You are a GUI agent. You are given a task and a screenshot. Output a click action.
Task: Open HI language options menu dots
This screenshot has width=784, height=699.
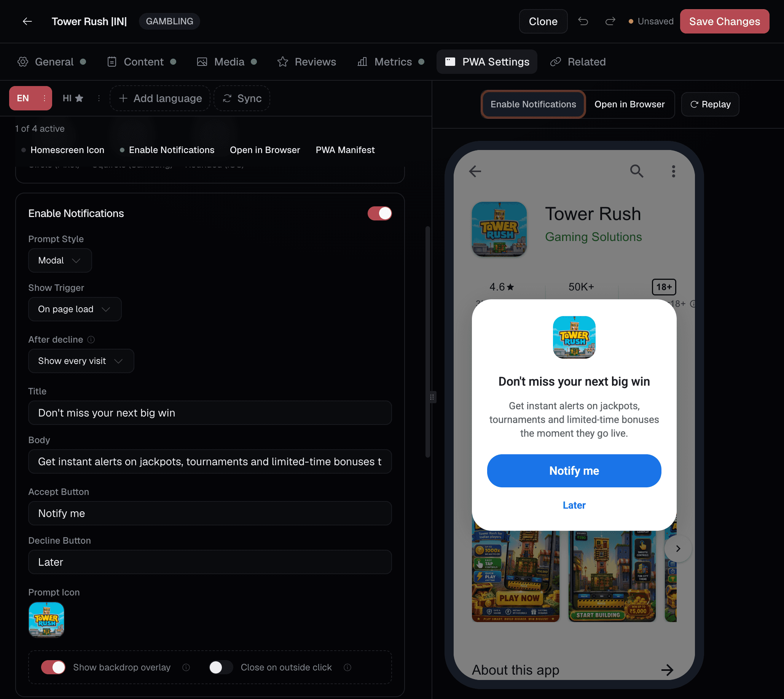[x=99, y=98]
